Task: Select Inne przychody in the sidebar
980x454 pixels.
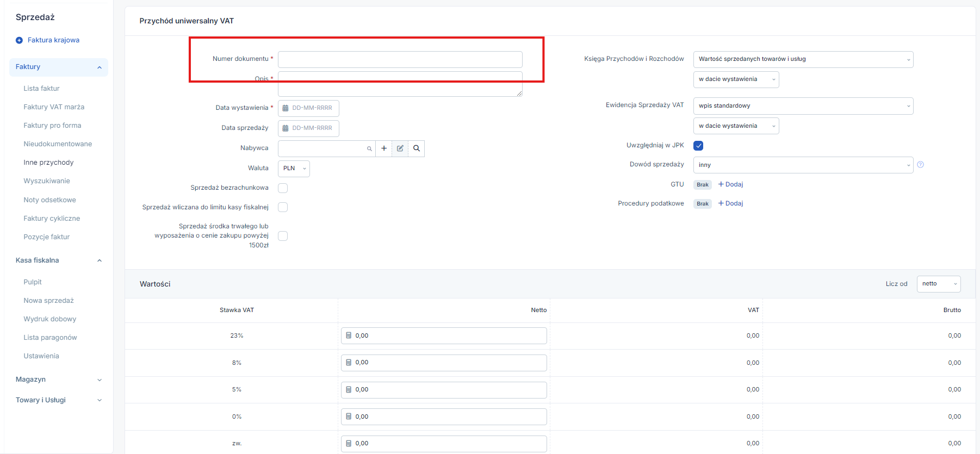Action: (48, 163)
